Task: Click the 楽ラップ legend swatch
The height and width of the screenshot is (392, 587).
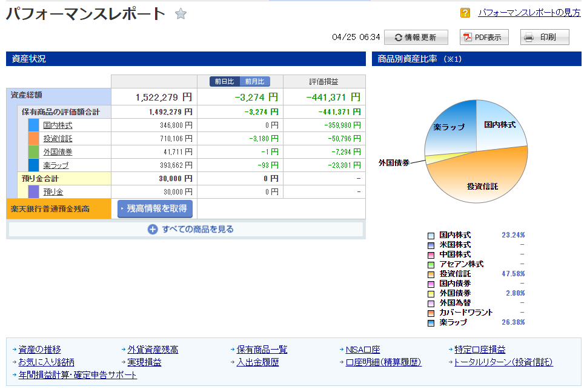Action: pyautogui.click(x=431, y=323)
